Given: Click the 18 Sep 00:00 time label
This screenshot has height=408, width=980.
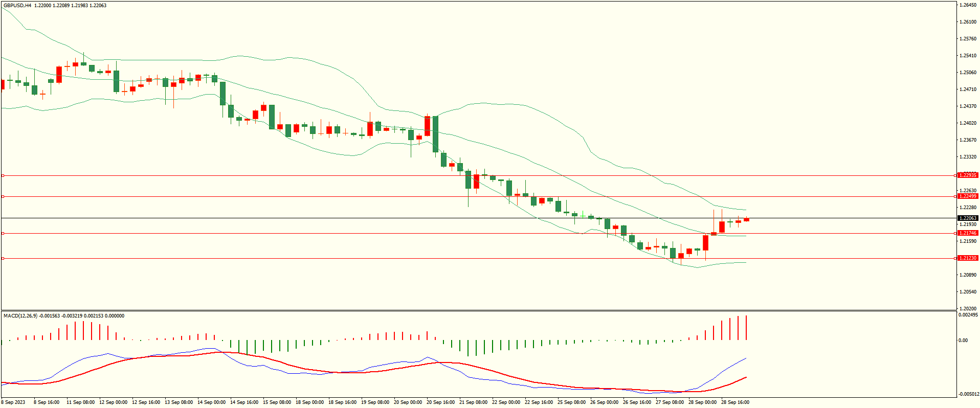Looking at the screenshot, I should click(x=309, y=402).
